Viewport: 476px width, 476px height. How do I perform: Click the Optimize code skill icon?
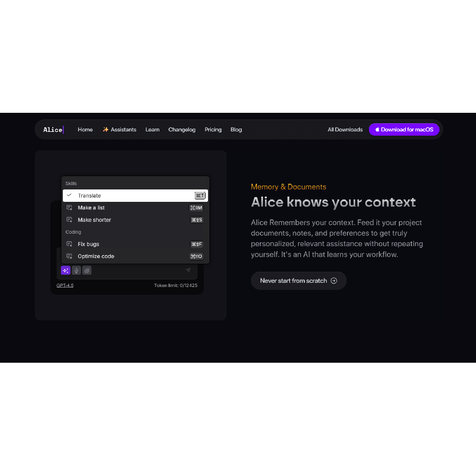point(69,256)
